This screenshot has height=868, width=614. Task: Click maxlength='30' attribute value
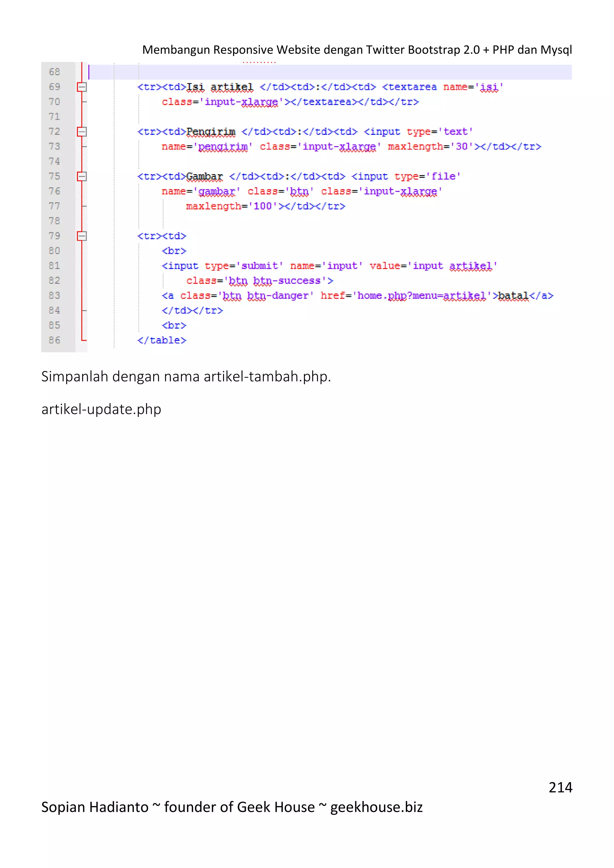coord(431,147)
